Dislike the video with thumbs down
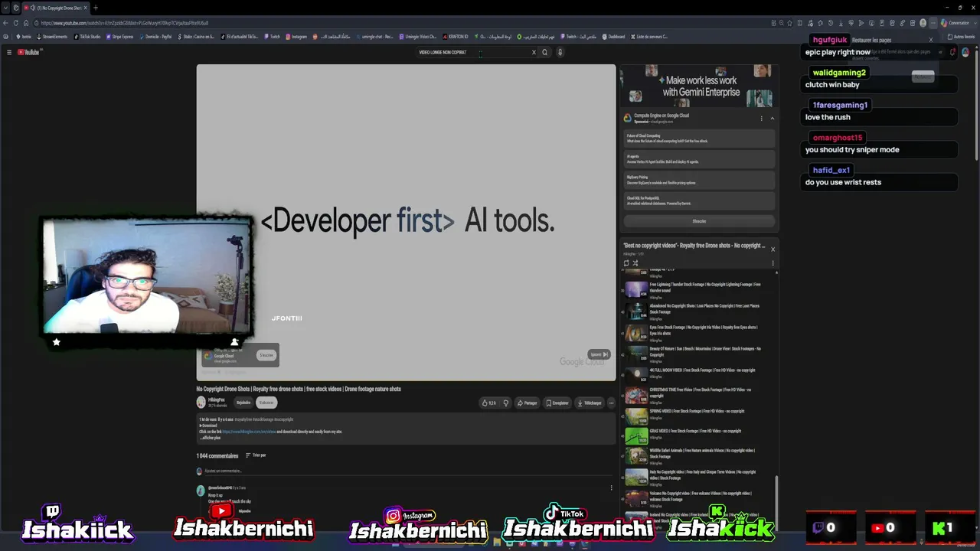Viewport: 980px width, 551px height. click(x=505, y=403)
